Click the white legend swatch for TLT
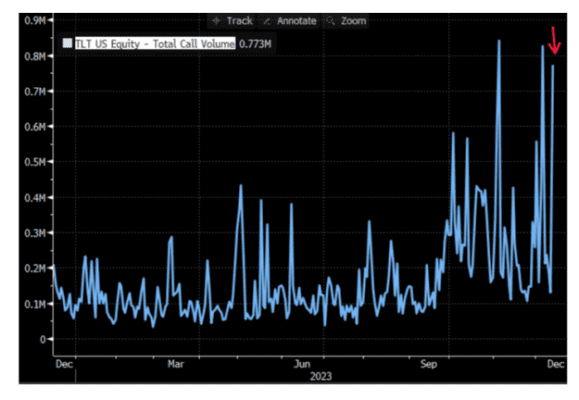Viewport: 579px width, 400px height. [67, 44]
